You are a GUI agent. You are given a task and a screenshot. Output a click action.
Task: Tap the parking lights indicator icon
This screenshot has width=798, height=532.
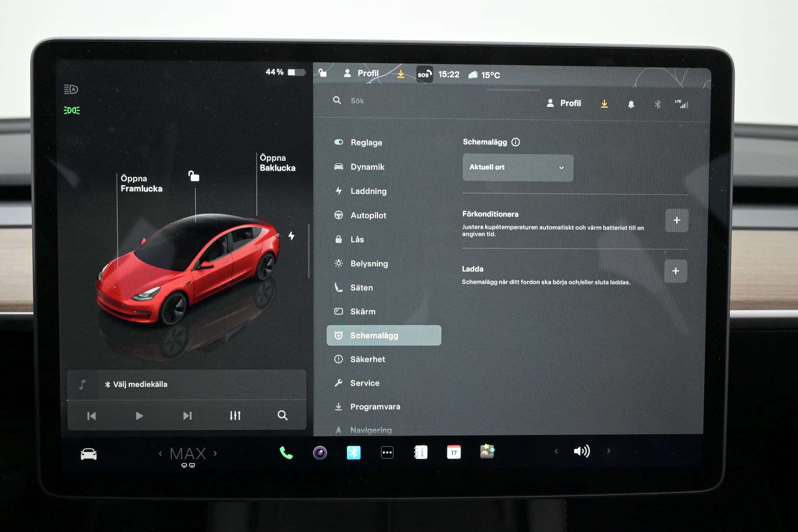[72, 110]
